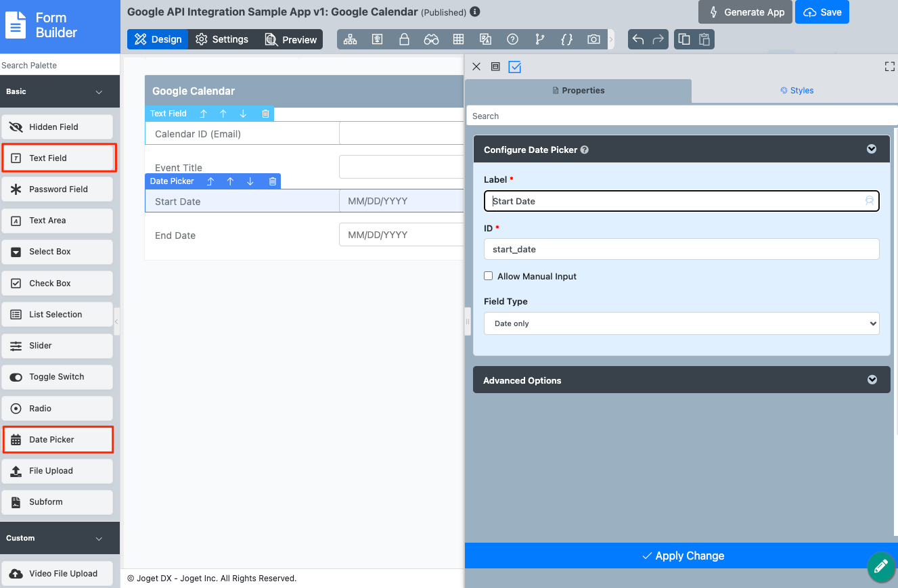Move Date Picker element down one position
898x588 pixels.
[x=250, y=181]
